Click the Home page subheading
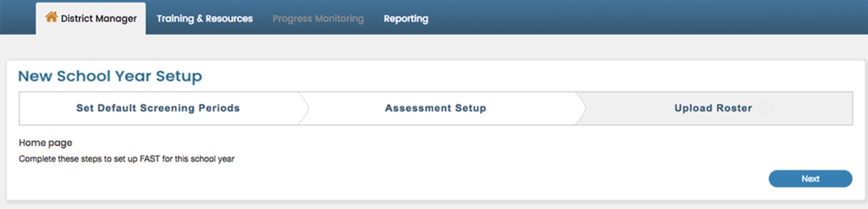The height and width of the screenshot is (209, 868). coord(46,143)
